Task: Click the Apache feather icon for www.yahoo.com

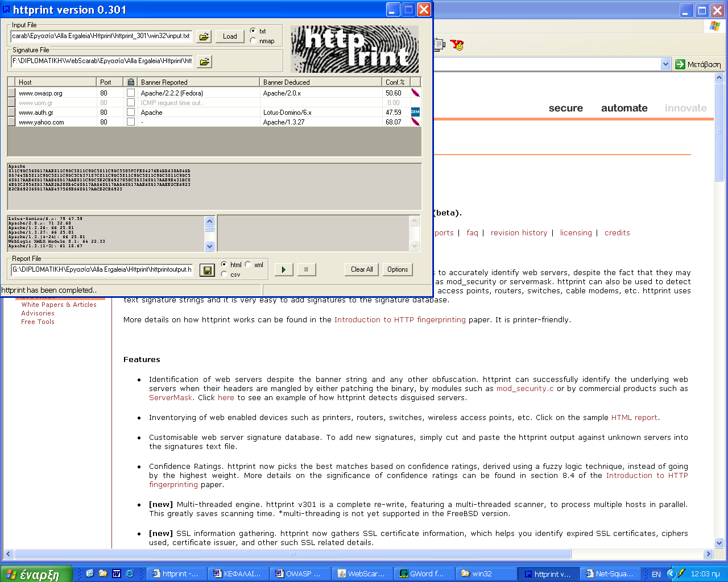Action: coord(415,122)
